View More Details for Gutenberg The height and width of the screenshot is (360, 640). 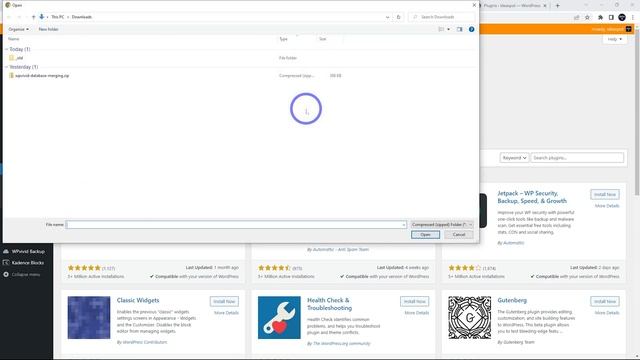[x=607, y=313]
